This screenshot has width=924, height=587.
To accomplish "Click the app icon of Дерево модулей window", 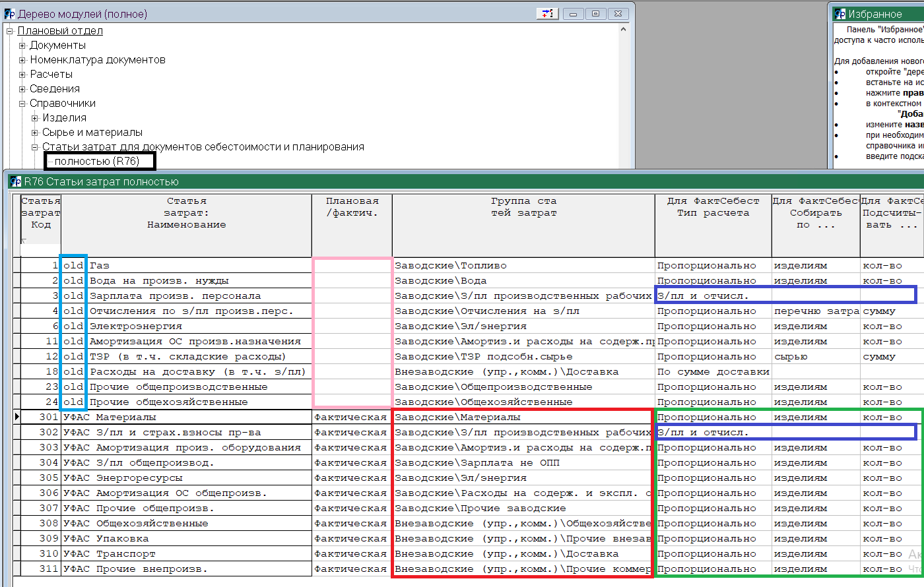I will pyautogui.click(x=9, y=14).
